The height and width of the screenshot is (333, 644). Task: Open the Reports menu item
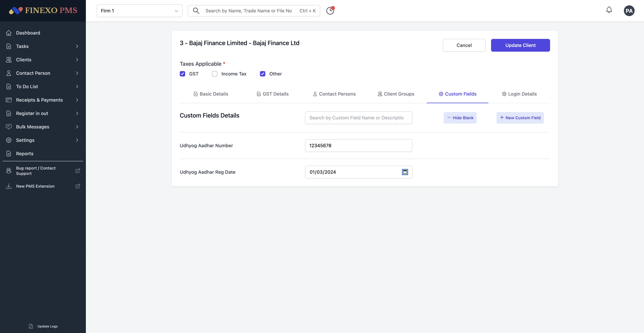pos(43,153)
